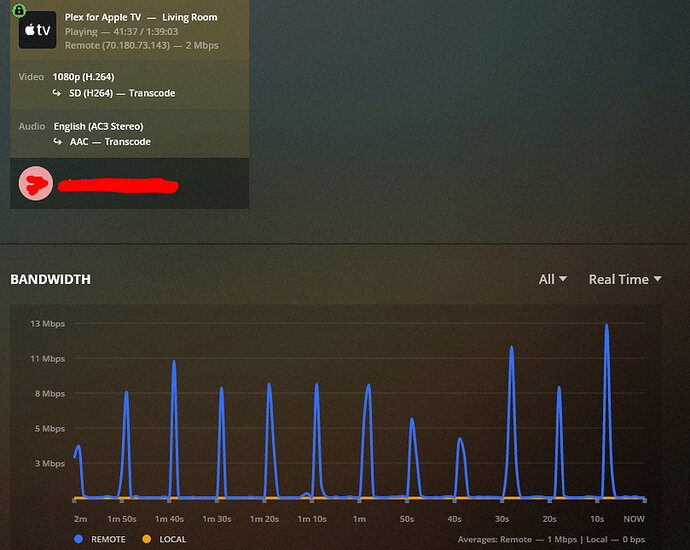Click the LOCAL legend label
Screen dimensions: 690x550
click(x=172, y=539)
